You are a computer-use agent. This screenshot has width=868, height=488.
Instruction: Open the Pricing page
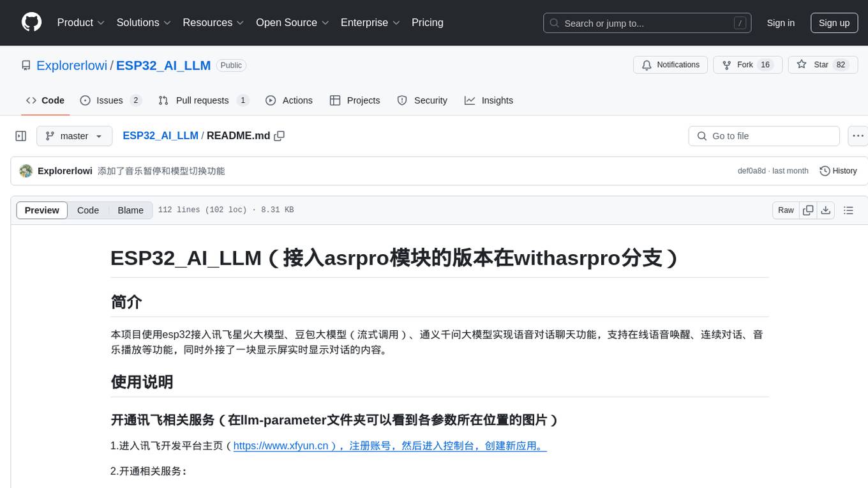[428, 22]
